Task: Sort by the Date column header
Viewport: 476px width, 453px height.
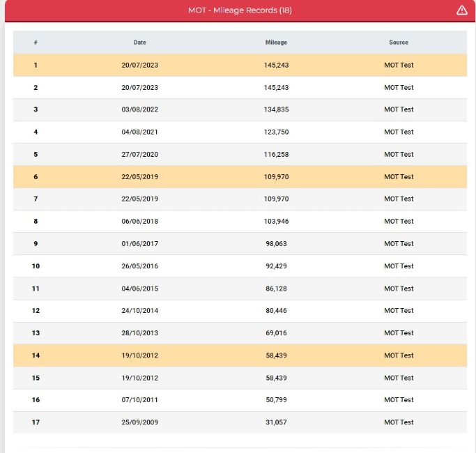Action: 139,43
